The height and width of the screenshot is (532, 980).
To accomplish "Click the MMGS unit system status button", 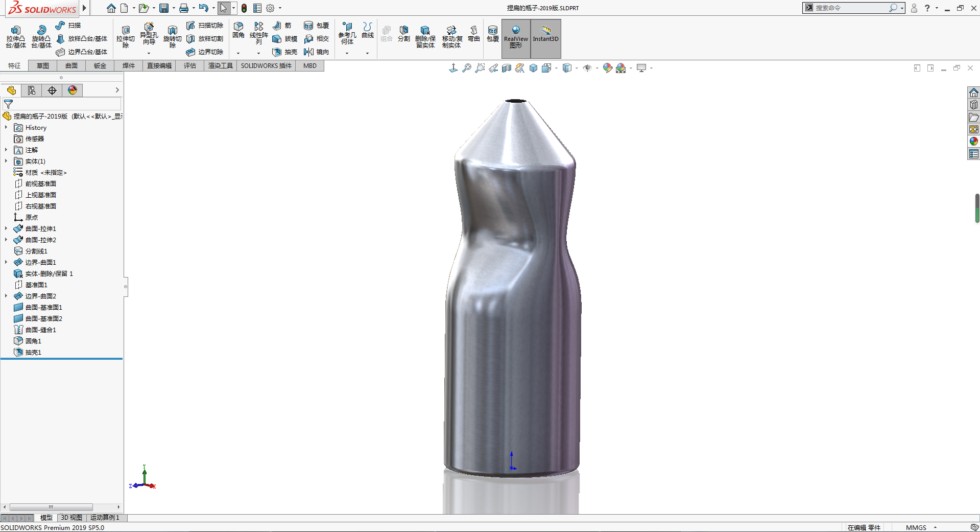I will [x=916, y=527].
